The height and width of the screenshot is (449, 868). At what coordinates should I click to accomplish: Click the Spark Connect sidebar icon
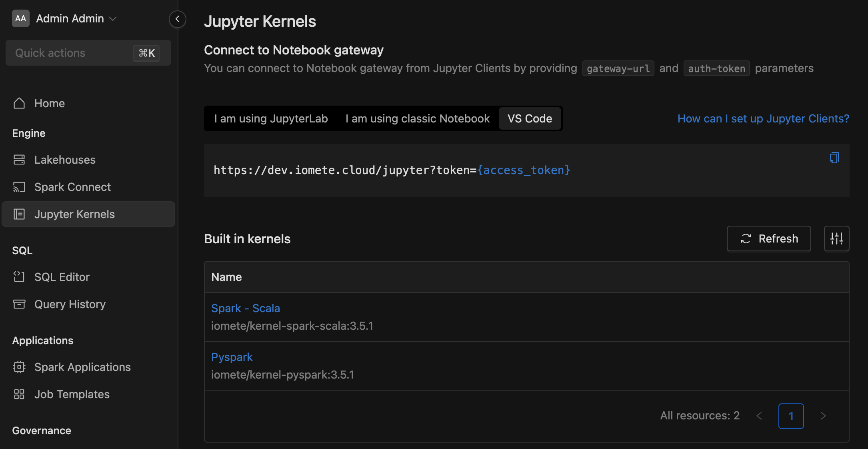pos(20,187)
